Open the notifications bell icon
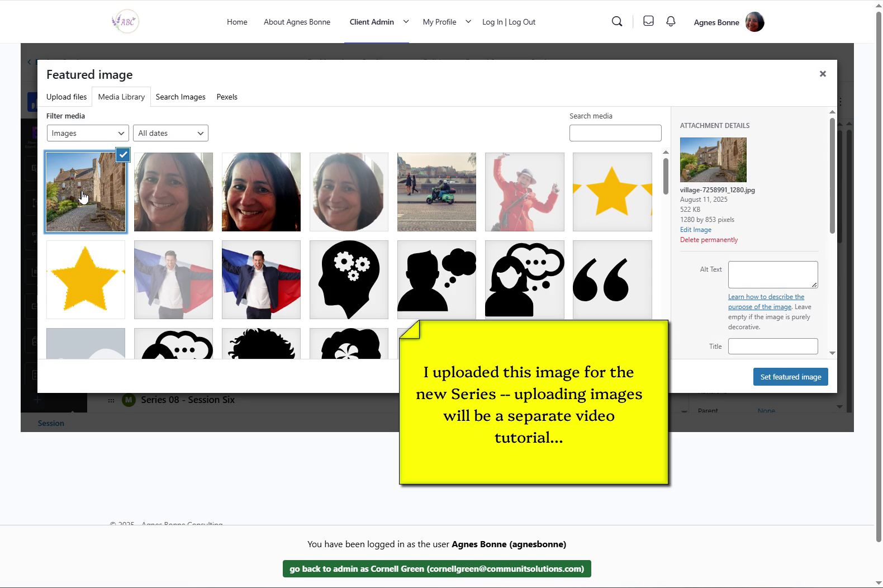 pyautogui.click(x=671, y=21)
